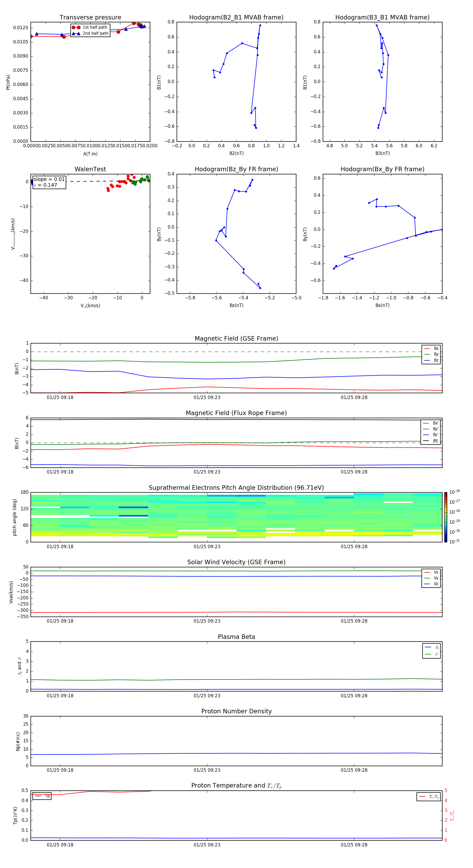Click "01/25 09:28" tick under Proton Number Density

[x=354, y=770]
